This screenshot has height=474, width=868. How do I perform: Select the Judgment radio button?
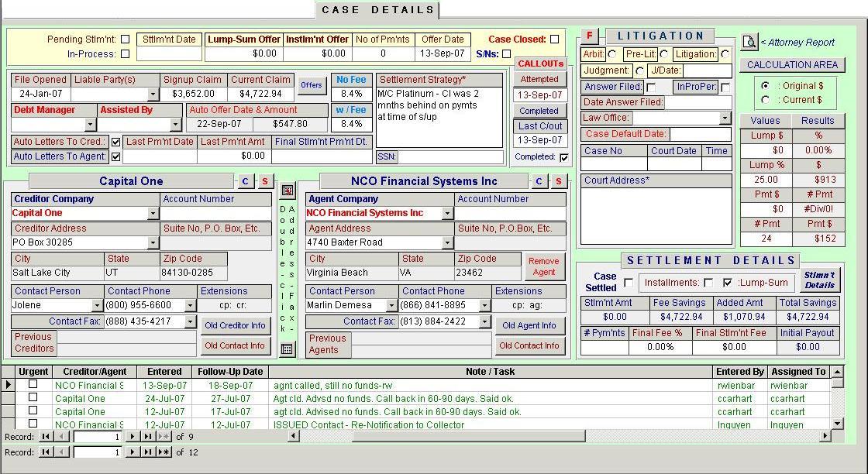click(639, 70)
